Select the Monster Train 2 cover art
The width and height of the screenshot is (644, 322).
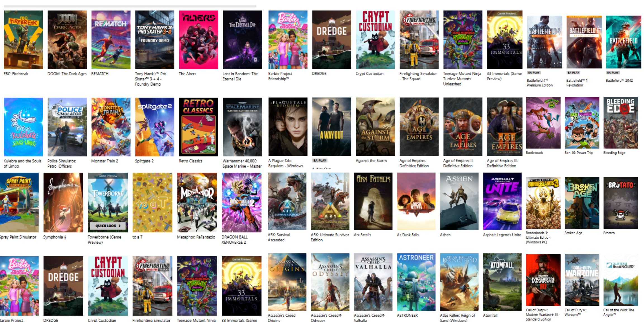pyautogui.click(x=111, y=127)
